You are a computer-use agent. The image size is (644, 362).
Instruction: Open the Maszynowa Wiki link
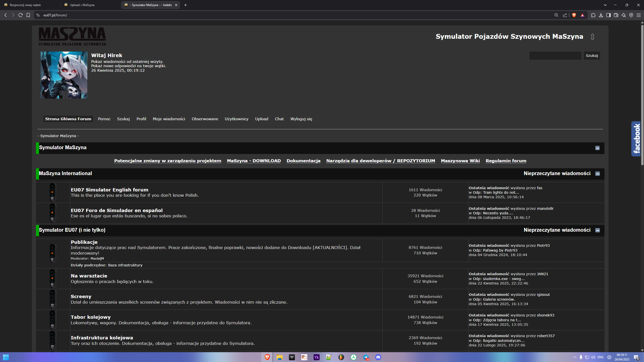(460, 161)
